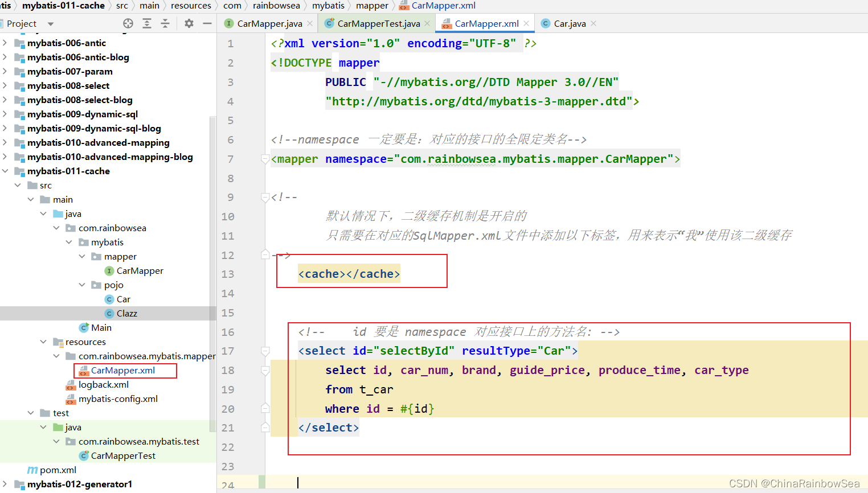Switch to the Car.java tab
The width and height of the screenshot is (868, 493).
click(570, 23)
